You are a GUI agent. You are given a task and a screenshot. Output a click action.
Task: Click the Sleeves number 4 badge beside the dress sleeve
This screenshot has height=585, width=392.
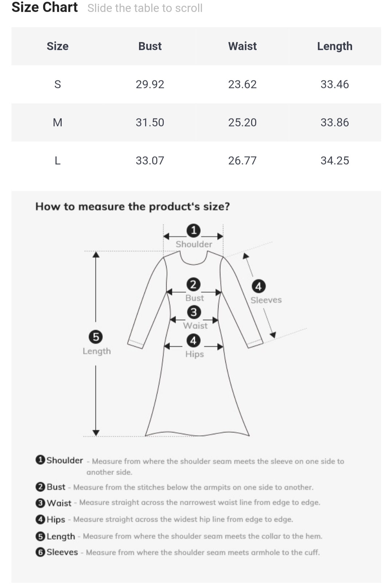pos(258,287)
